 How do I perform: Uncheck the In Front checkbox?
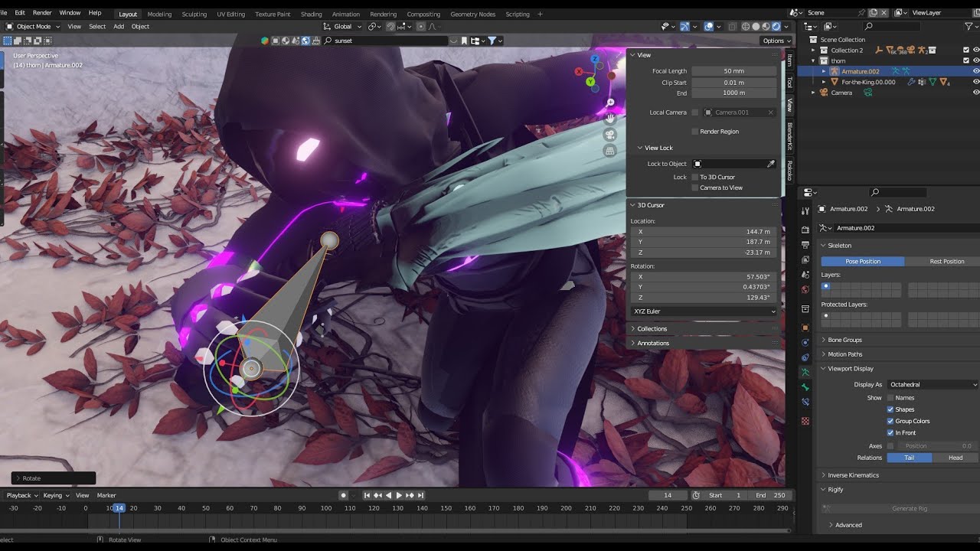coord(890,432)
